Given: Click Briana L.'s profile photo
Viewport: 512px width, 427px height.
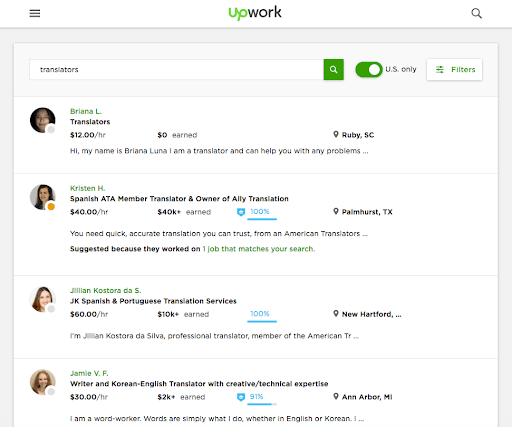Looking at the screenshot, I should coord(42,120).
